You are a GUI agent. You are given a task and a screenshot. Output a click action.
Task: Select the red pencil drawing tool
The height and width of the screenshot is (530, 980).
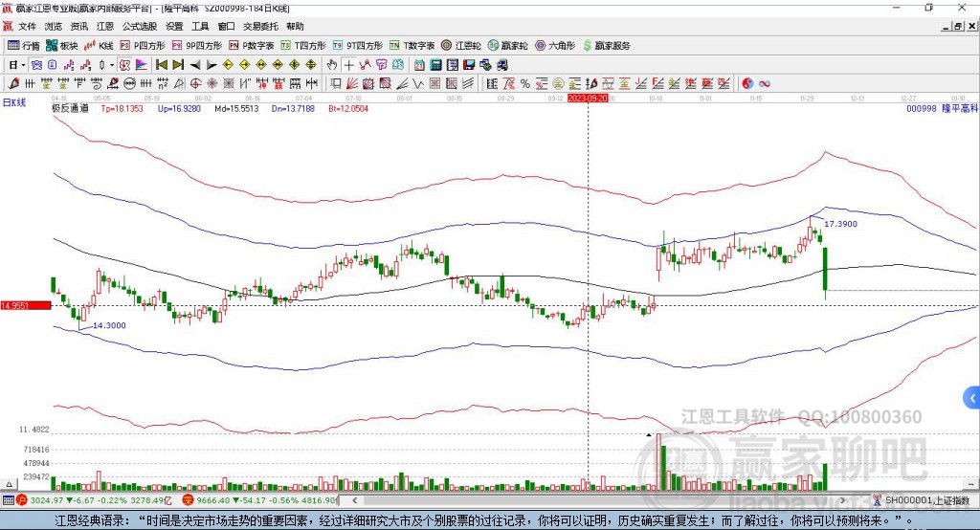(13, 84)
